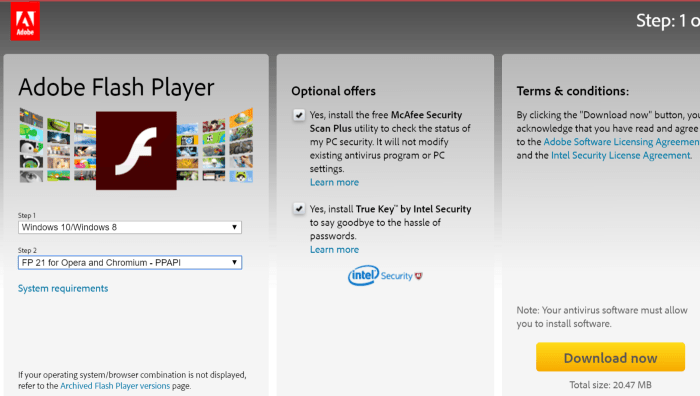Open Learn more under the True Key offer
700x396 pixels.
coord(334,250)
